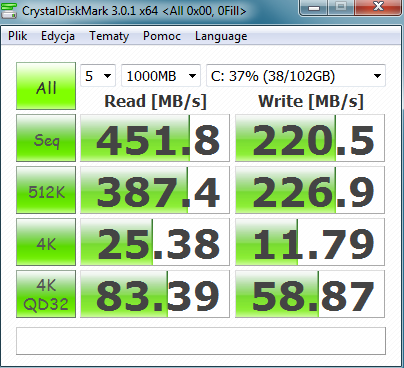Viewport: 404px width, 368px height.
Task: Open the Tematy menu
Action: tap(109, 36)
